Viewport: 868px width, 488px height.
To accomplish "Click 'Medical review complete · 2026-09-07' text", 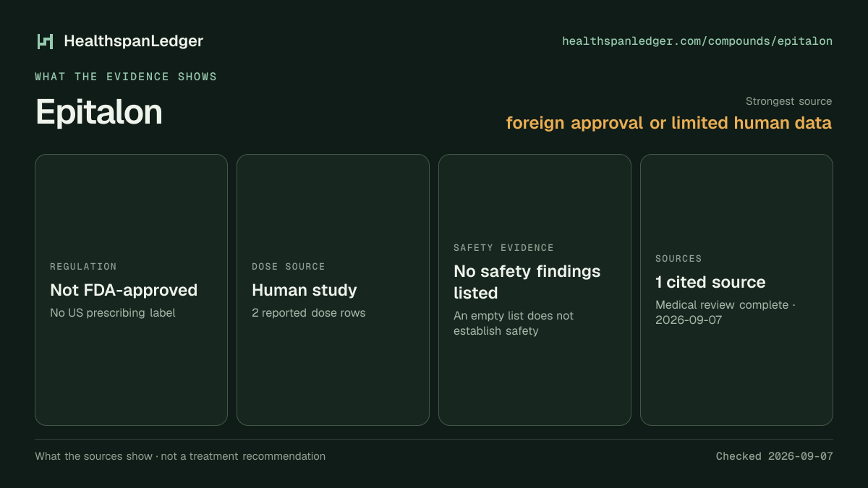I will pos(726,312).
